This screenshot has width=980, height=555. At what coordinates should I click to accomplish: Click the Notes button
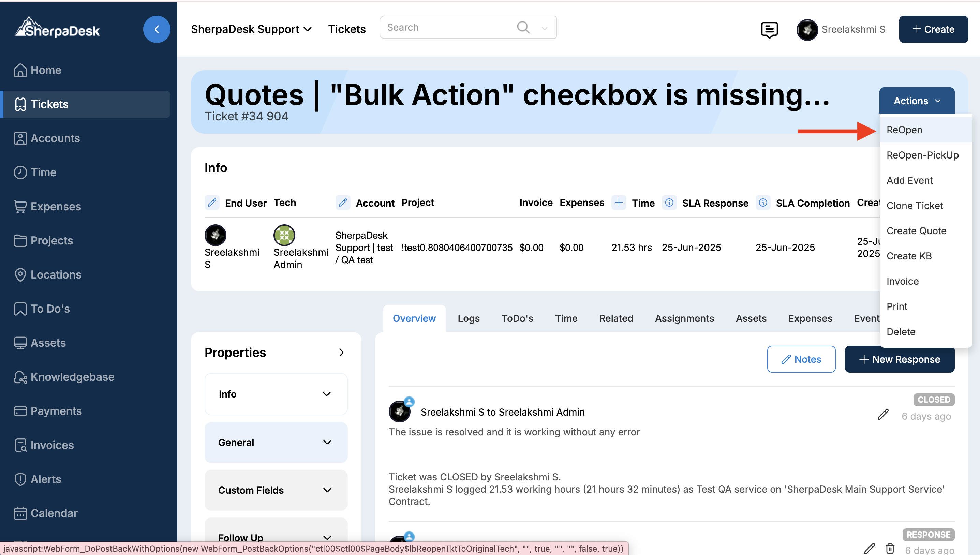pos(801,359)
